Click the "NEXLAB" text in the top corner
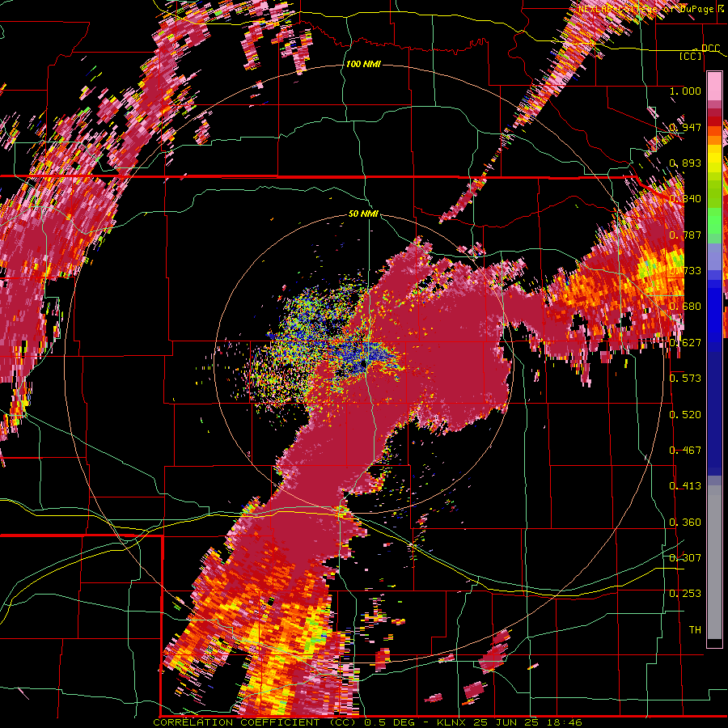 597,9
